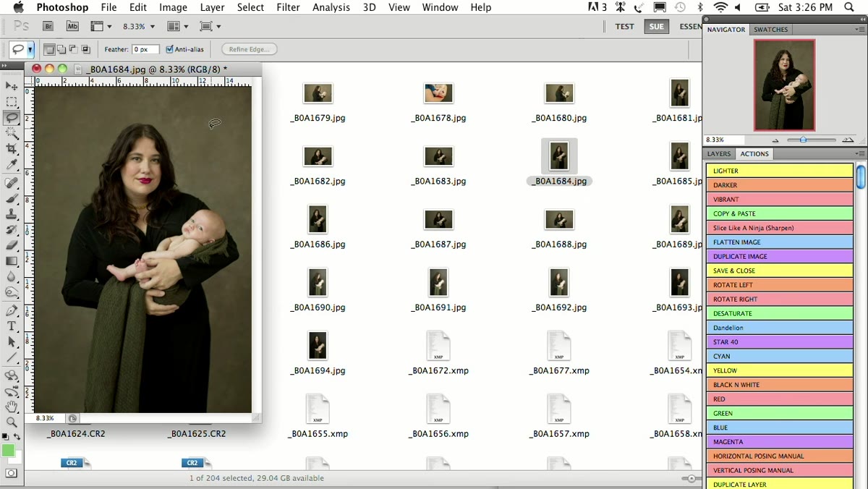Toggle Quick Mask mode icon
Image resolution: width=868 pixels, height=489 pixels.
[x=12, y=474]
